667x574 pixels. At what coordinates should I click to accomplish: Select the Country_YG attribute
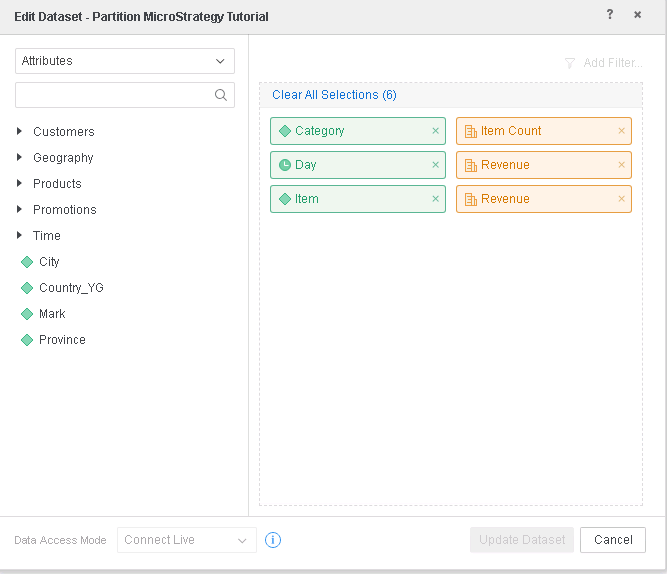point(70,288)
